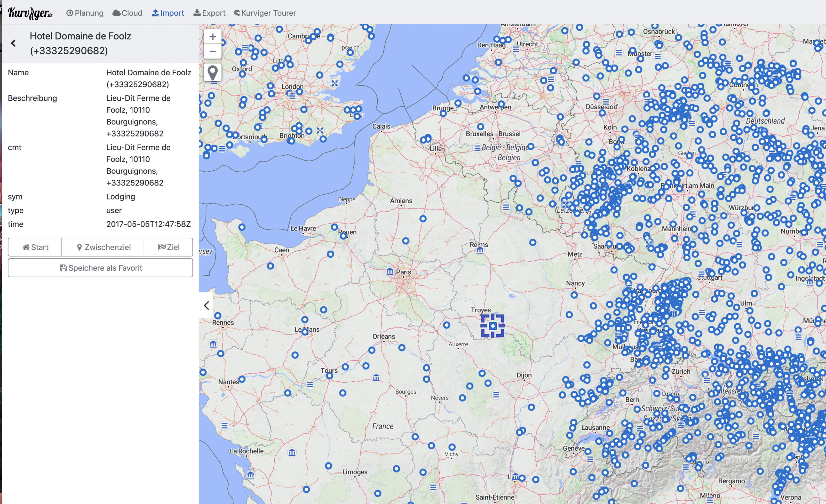The width and height of the screenshot is (826, 504).
Task: Click the museum icon at Paris
Action: [390, 271]
